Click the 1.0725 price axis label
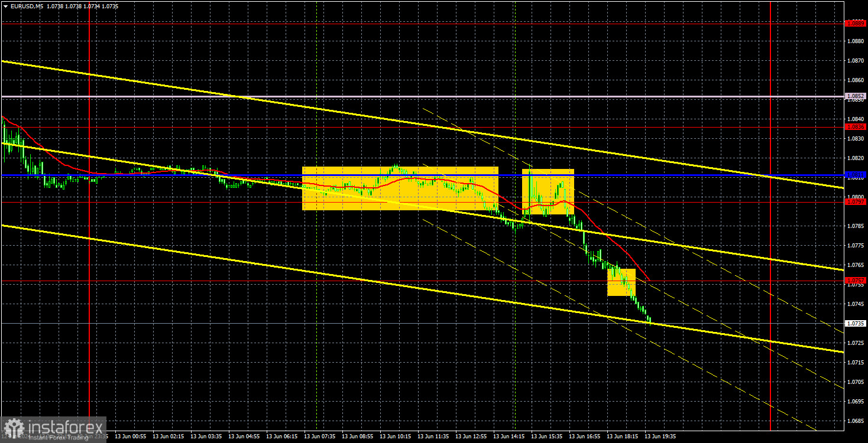Image resolution: width=868 pixels, height=443 pixels. [856, 343]
